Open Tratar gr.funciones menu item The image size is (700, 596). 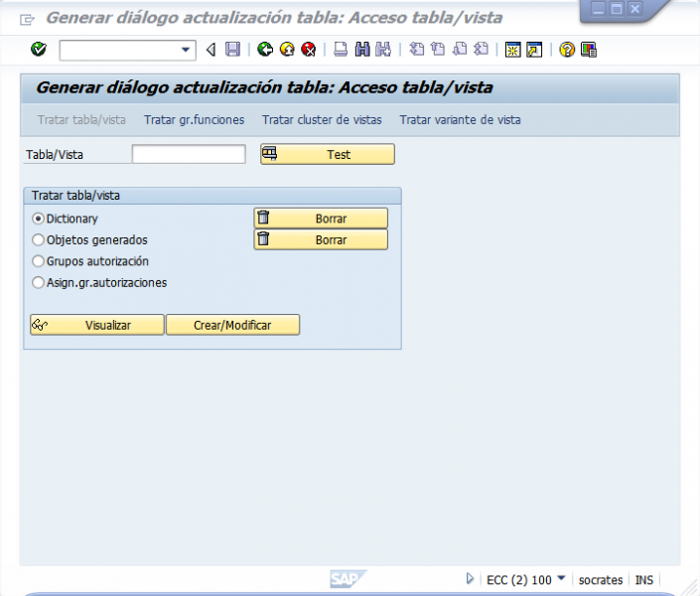tap(194, 120)
